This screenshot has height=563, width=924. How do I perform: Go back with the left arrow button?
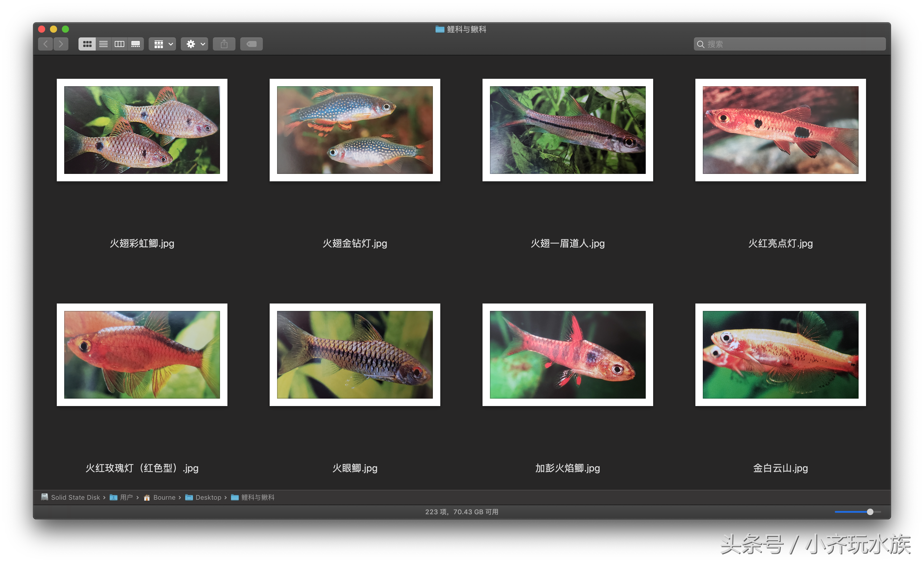pos(45,44)
